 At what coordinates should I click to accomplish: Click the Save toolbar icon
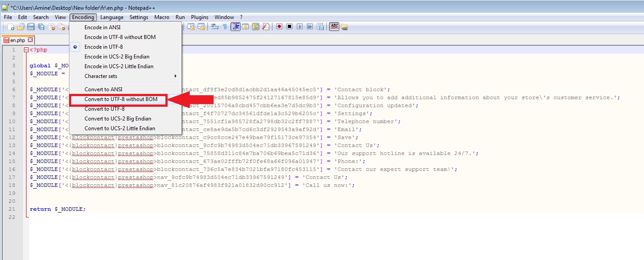[31, 27]
